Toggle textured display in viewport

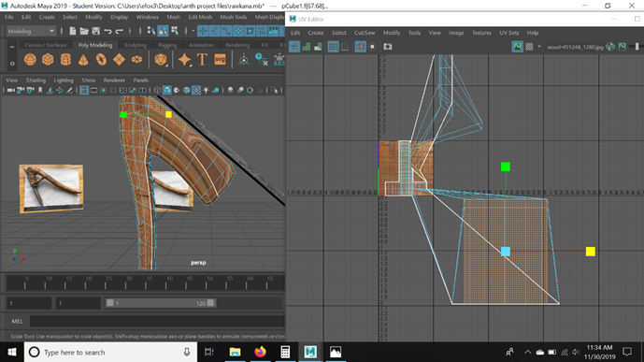(x=196, y=90)
